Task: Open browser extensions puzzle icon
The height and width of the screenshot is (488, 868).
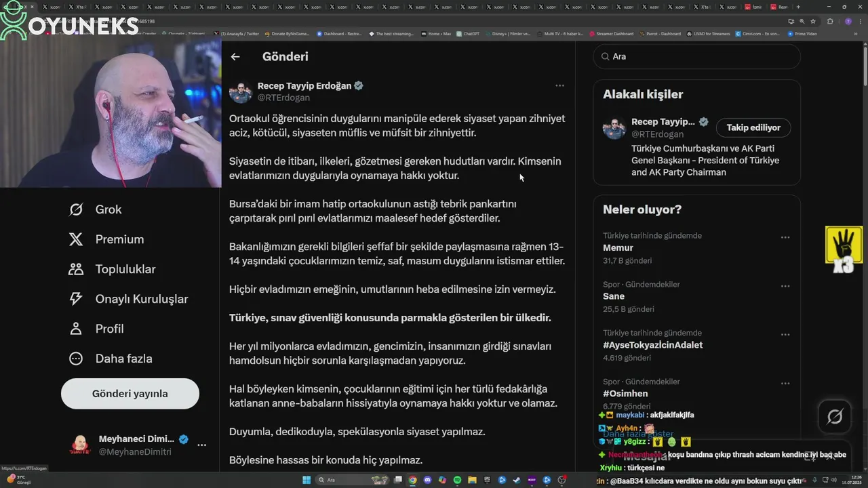Action: tap(830, 22)
